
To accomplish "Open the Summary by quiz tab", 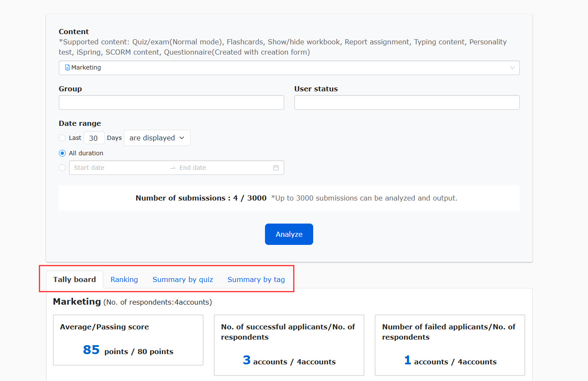I will click(183, 279).
